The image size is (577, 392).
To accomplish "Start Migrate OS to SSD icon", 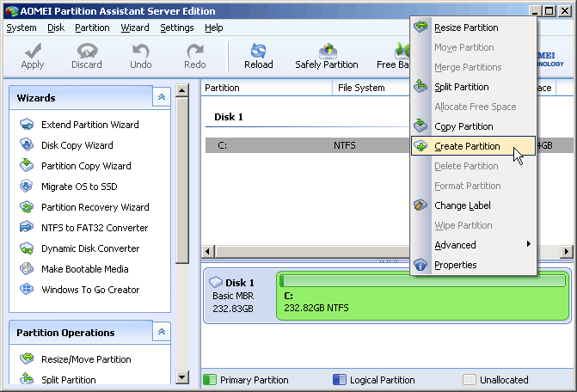I will pos(27,187).
